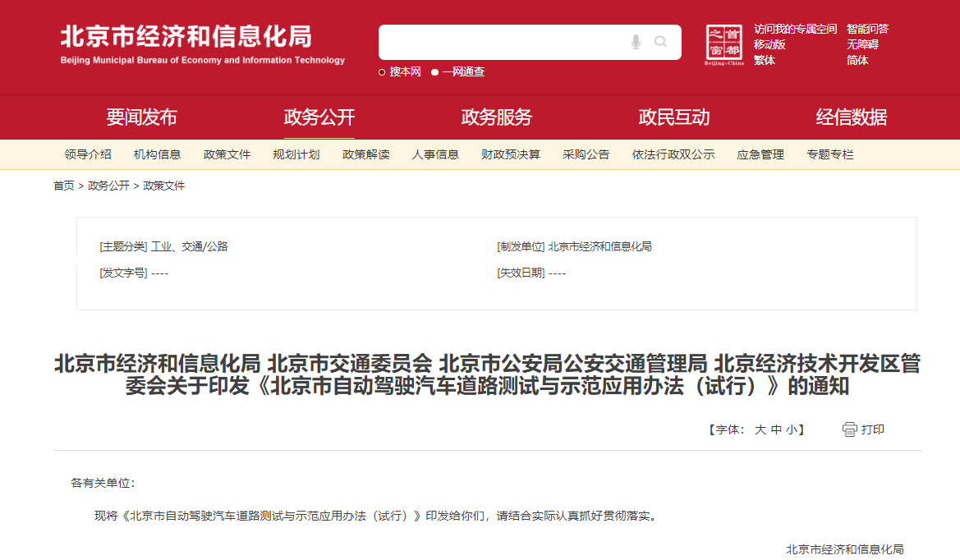Go to the 经信数据 section
This screenshot has width=960, height=560.
(x=851, y=117)
